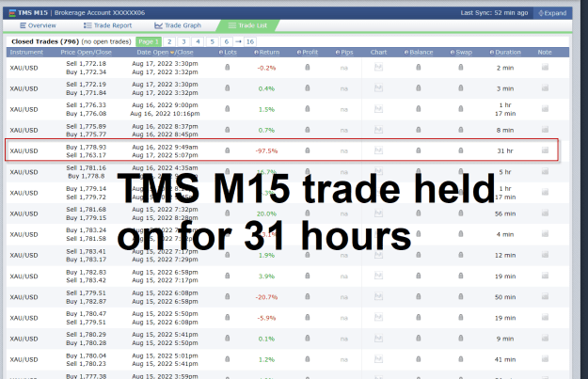588x379 pixels.
Task: Select return value 20.0%
Action: coord(266,213)
